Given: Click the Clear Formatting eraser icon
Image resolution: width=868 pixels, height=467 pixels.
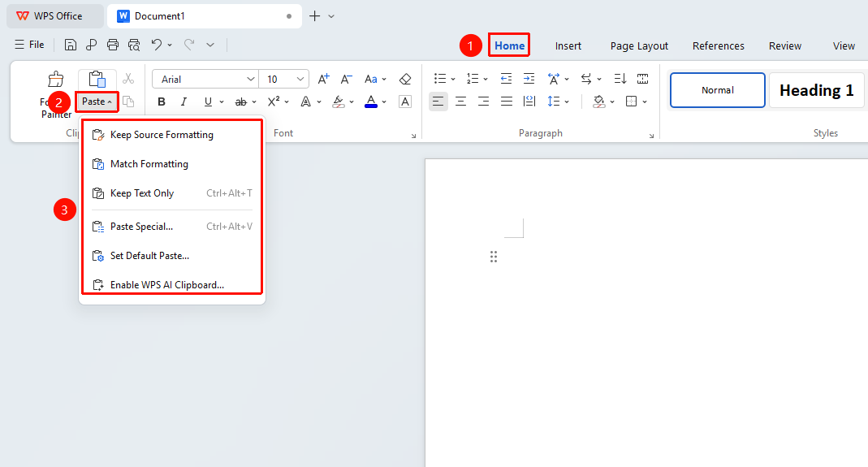Looking at the screenshot, I should (x=405, y=80).
